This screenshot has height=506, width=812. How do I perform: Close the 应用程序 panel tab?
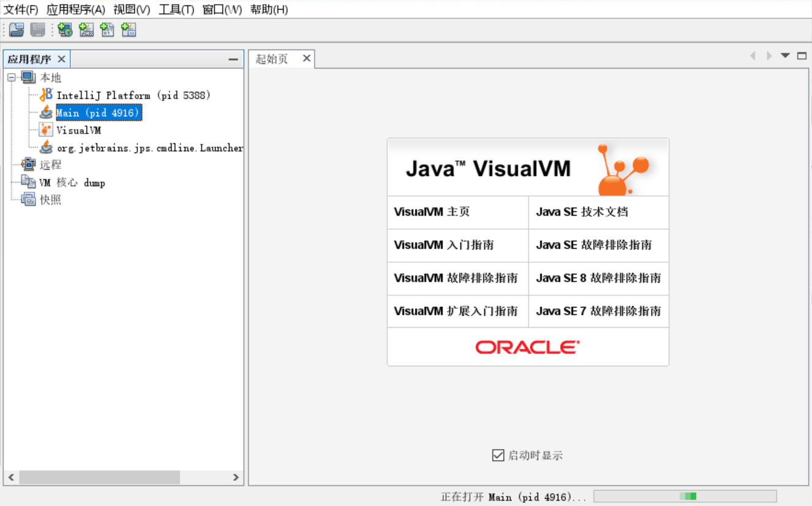coord(61,59)
